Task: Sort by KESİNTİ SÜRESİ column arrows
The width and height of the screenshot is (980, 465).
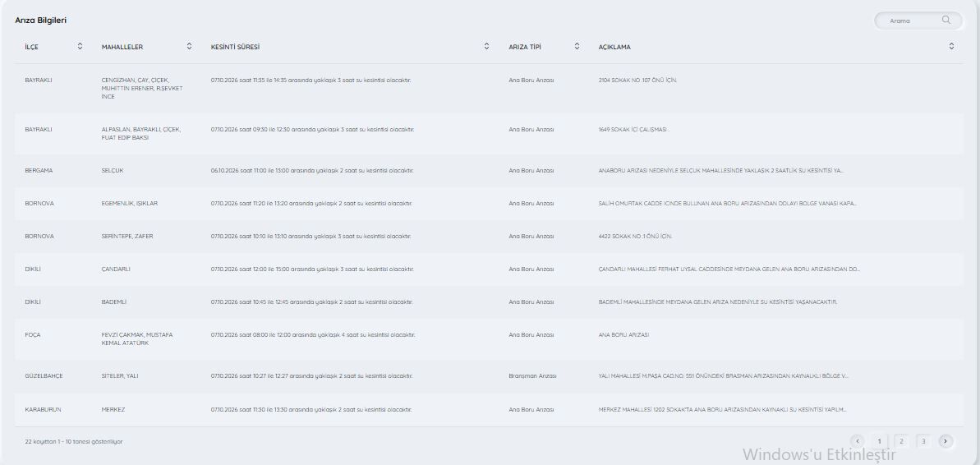Action: pyautogui.click(x=486, y=46)
